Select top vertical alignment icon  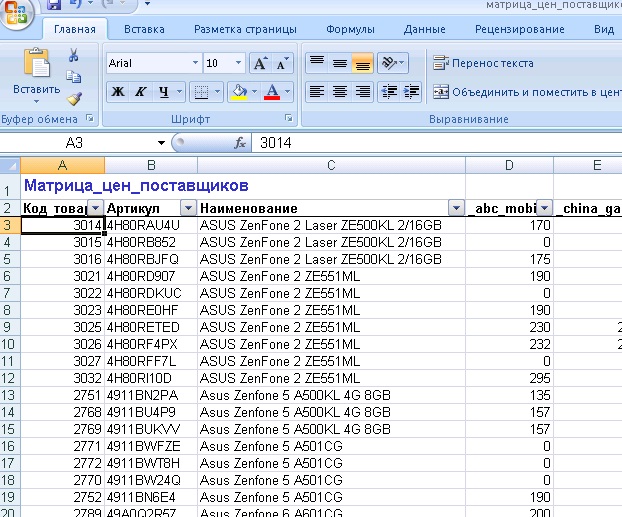coord(317,63)
